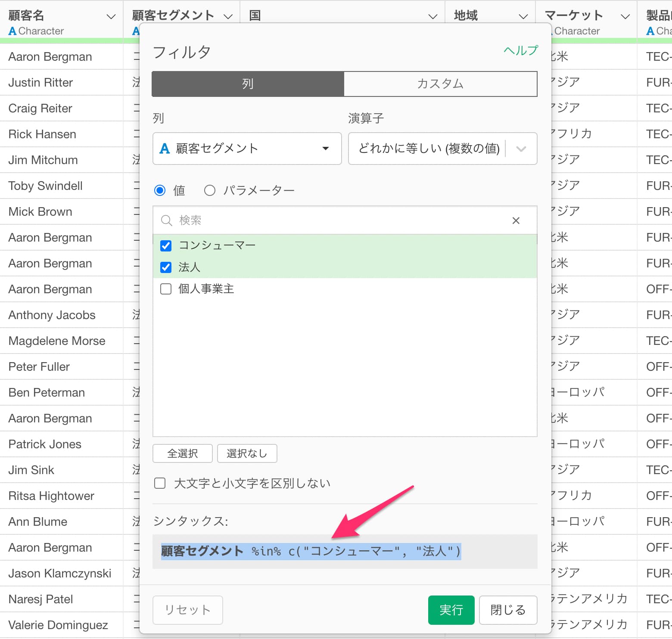Open the ヘルプ link
The height and width of the screenshot is (639, 672).
(x=520, y=50)
